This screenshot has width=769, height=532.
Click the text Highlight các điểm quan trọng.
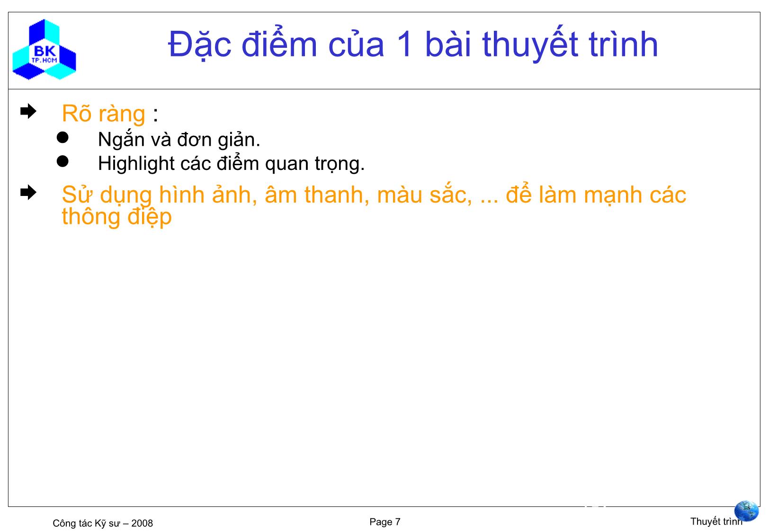coord(231,164)
